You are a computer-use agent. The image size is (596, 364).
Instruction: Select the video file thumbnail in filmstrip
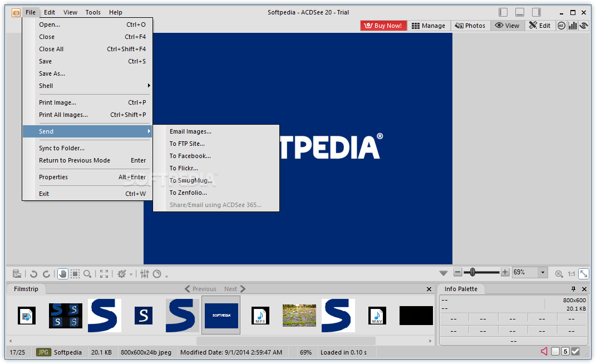coord(27,316)
